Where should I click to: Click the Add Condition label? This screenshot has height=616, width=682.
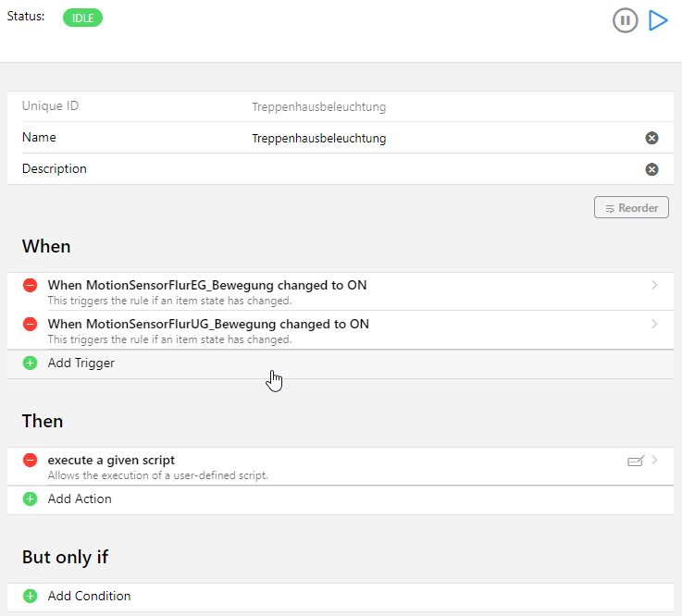click(x=89, y=596)
